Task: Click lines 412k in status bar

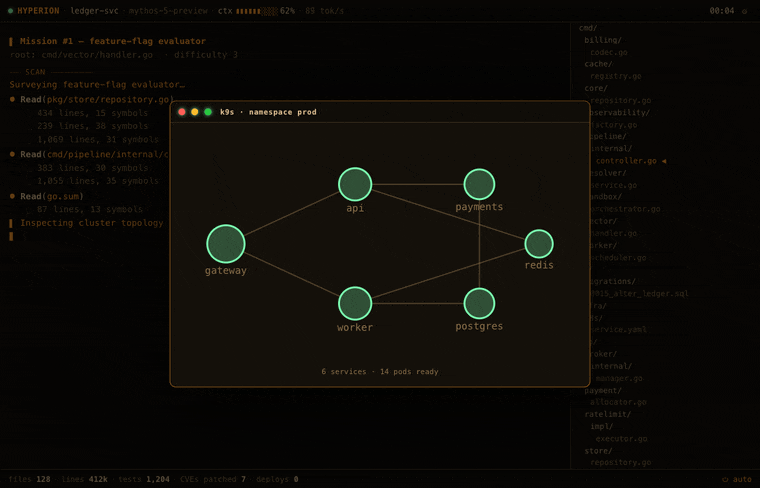Action: coord(84,479)
